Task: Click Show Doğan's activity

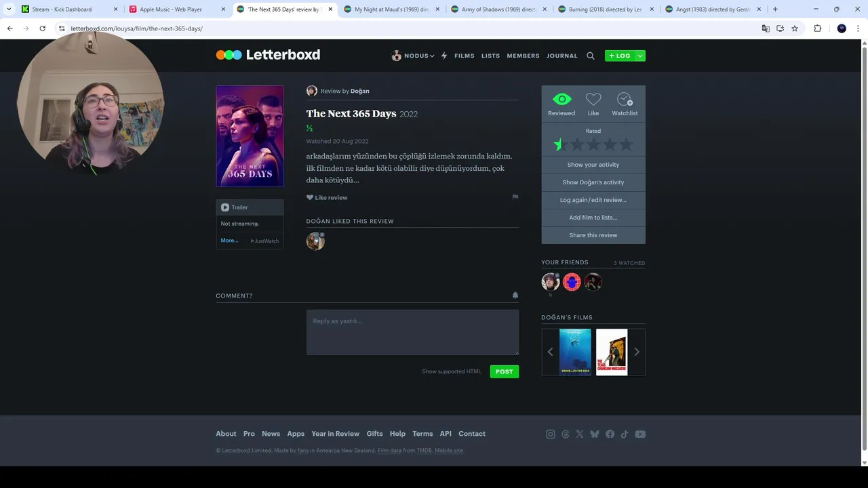Action: point(593,182)
